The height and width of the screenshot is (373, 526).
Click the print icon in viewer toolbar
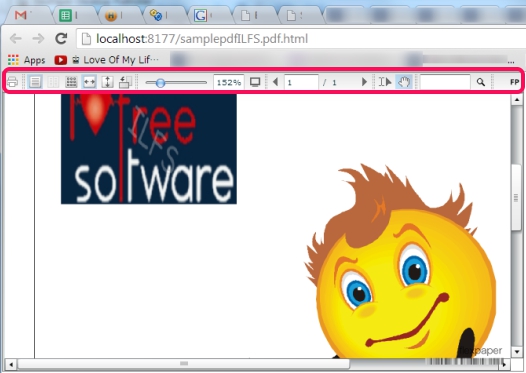click(x=12, y=82)
